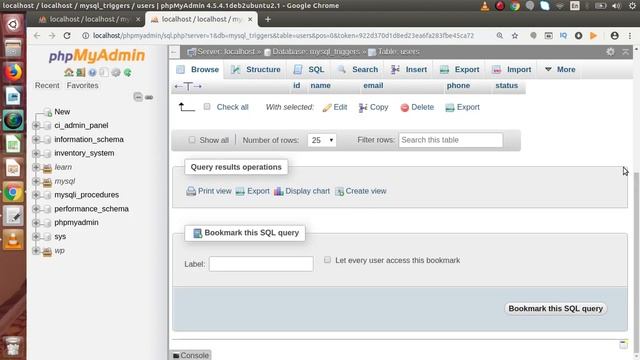
Task: Create view from query results
Action: [360, 191]
